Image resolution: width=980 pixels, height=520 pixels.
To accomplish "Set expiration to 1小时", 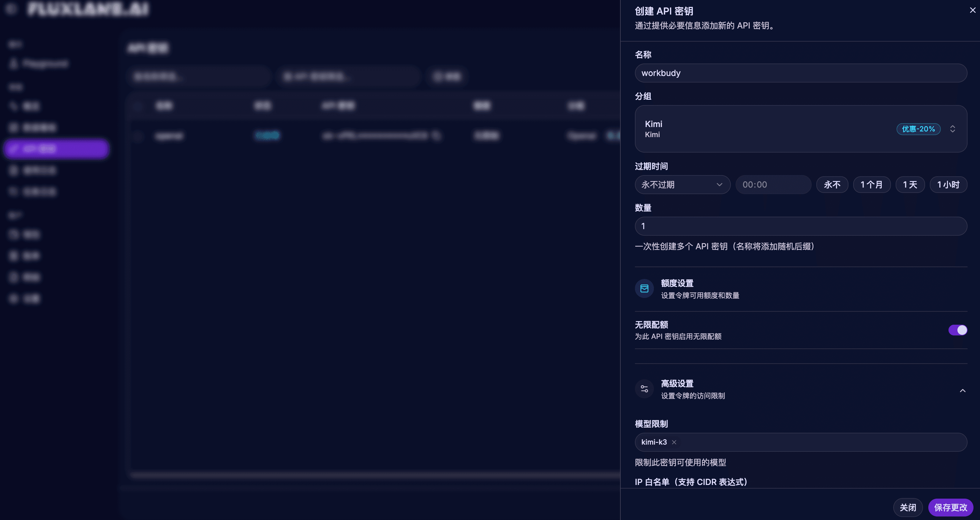I will tap(949, 185).
